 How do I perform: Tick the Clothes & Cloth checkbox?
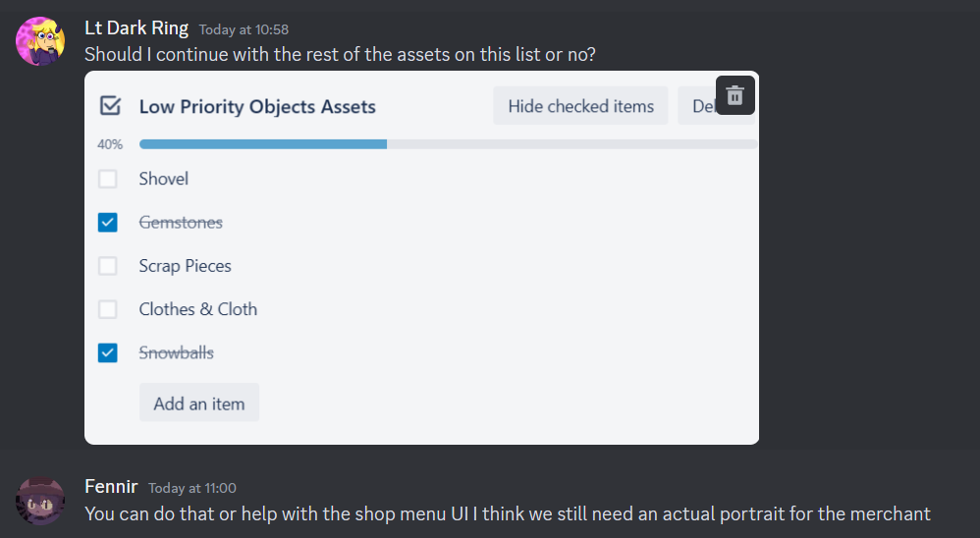(108, 309)
